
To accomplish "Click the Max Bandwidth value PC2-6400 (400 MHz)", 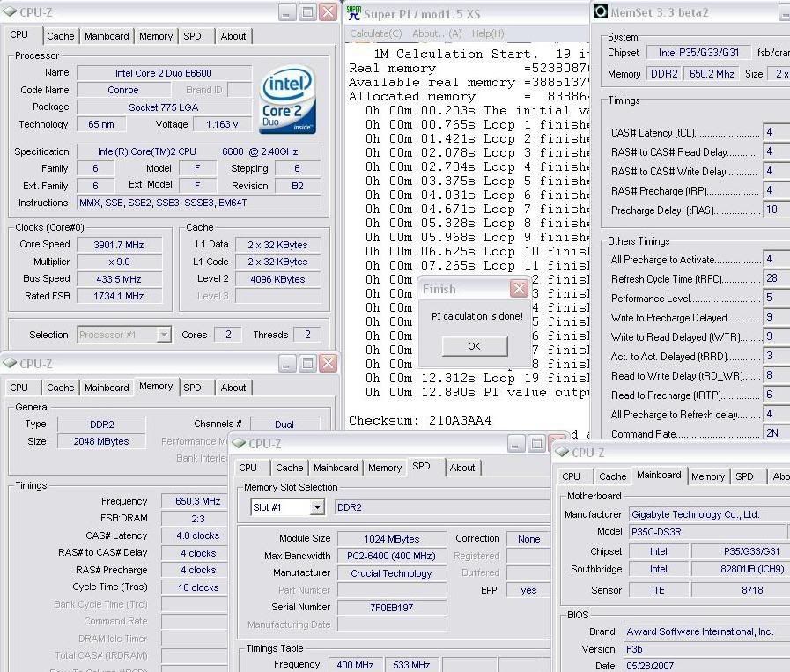I will point(391,556).
